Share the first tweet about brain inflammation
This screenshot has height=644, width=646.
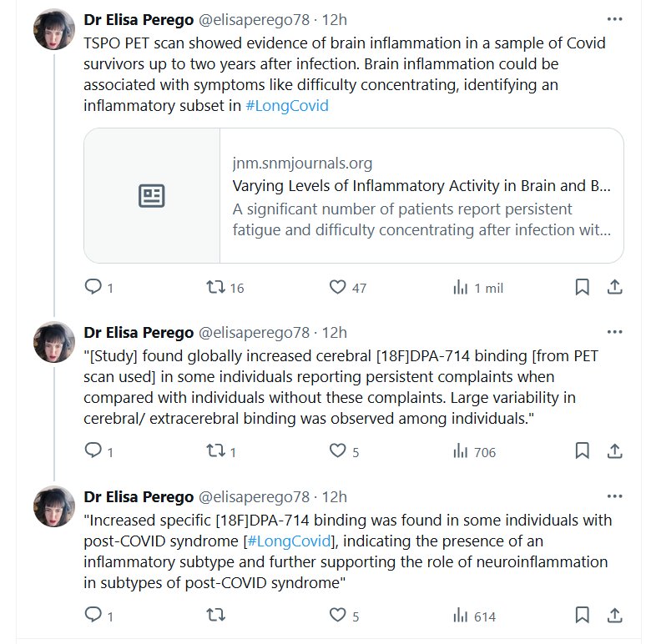click(x=614, y=287)
